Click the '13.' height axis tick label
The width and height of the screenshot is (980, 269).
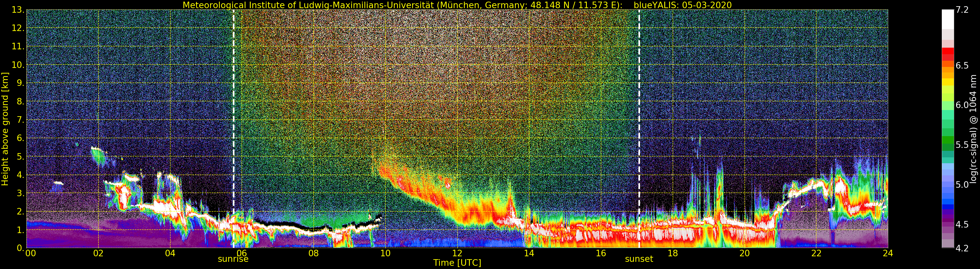[x=18, y=10]
